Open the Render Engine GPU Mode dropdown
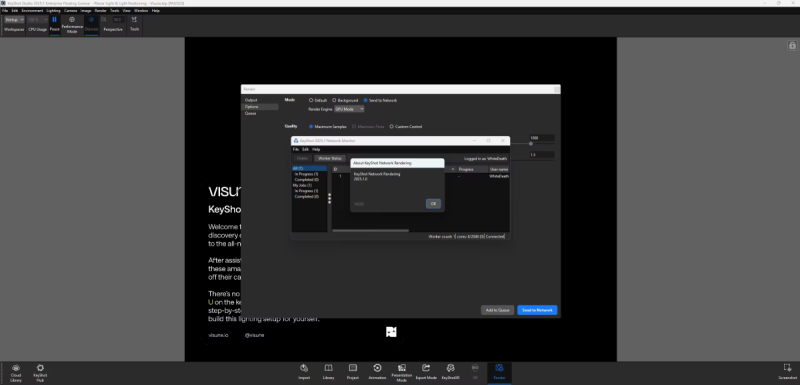Screen dimensions: 800x385 point(349,109)
